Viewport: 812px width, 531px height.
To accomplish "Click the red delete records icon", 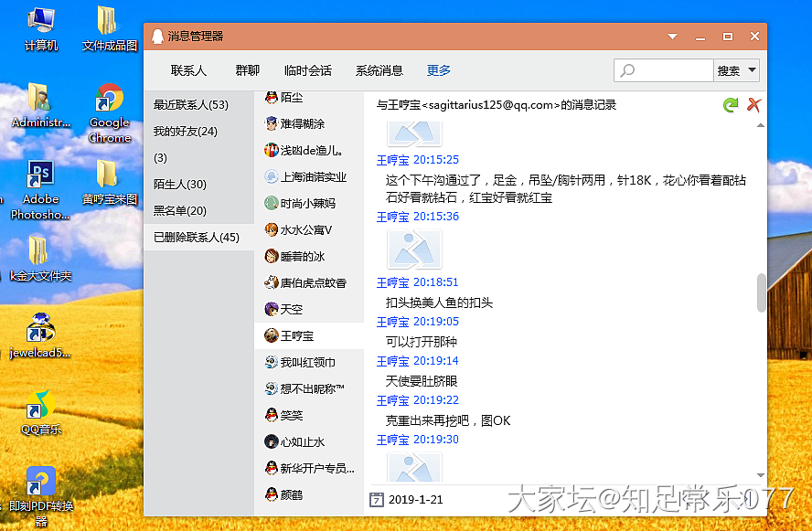I will coord(753,105).
